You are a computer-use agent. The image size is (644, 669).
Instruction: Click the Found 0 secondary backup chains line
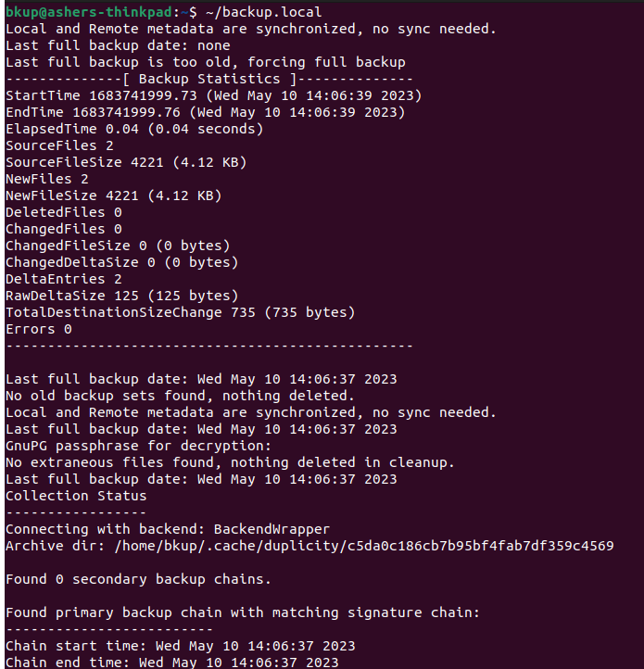click(138, 579)
